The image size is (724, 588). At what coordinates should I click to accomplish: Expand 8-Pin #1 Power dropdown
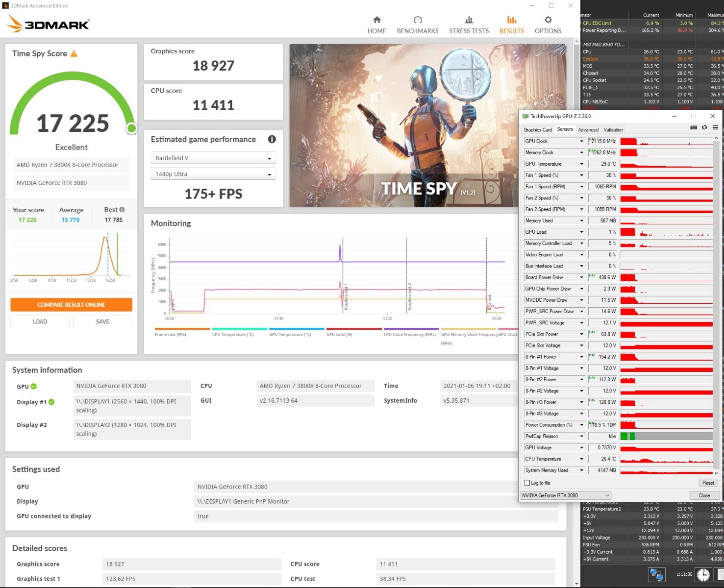tap(582, 357)
